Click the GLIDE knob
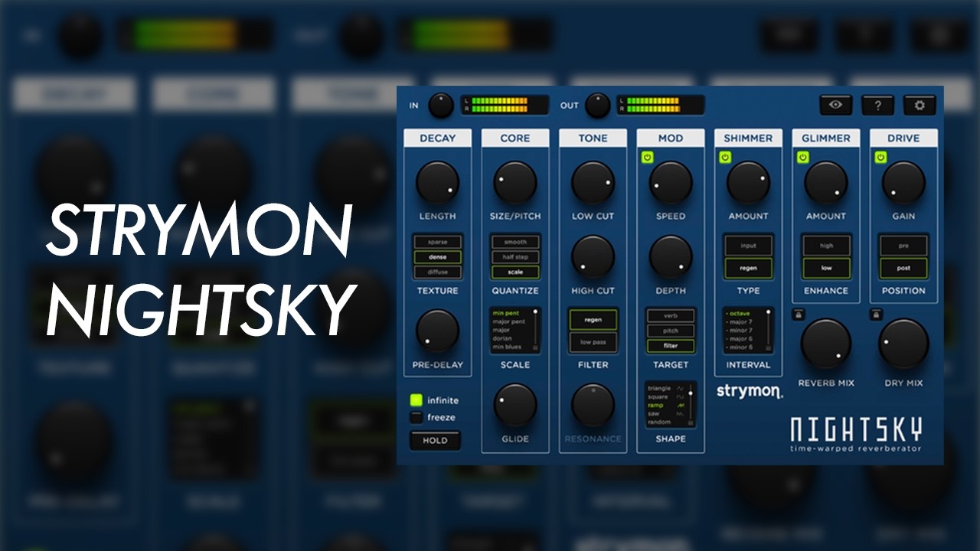The width and height of the screenshot is (980, 551). click(515, 406)
